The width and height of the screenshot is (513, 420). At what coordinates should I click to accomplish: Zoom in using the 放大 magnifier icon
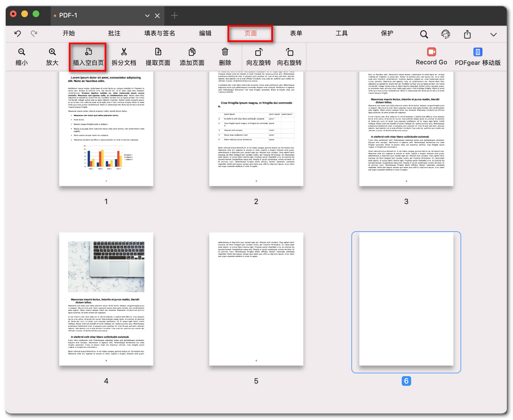[52, 57]
